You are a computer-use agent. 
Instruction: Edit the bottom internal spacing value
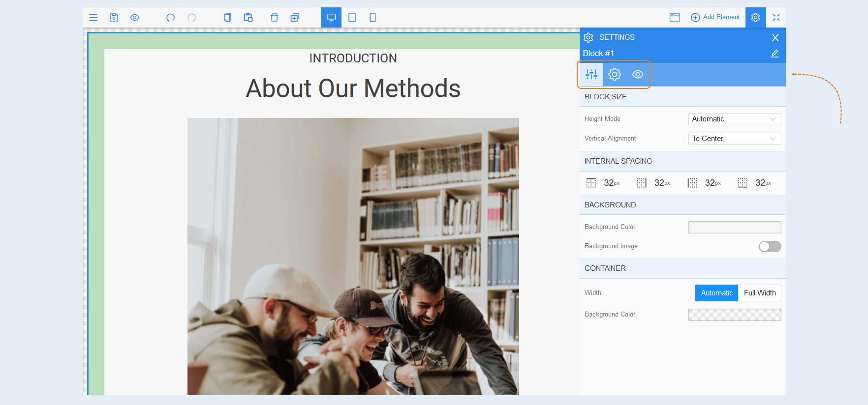click(x=763, y=183)
